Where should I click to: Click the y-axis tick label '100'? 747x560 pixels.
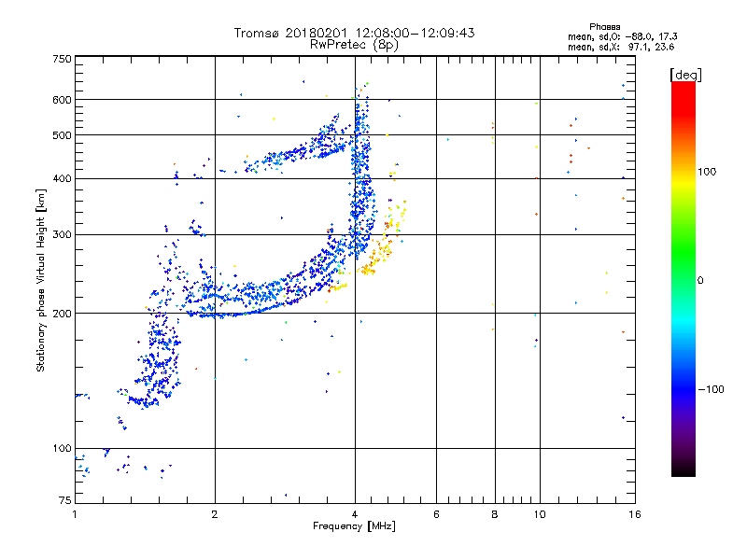pyautogui.click(x=62, y=449)
